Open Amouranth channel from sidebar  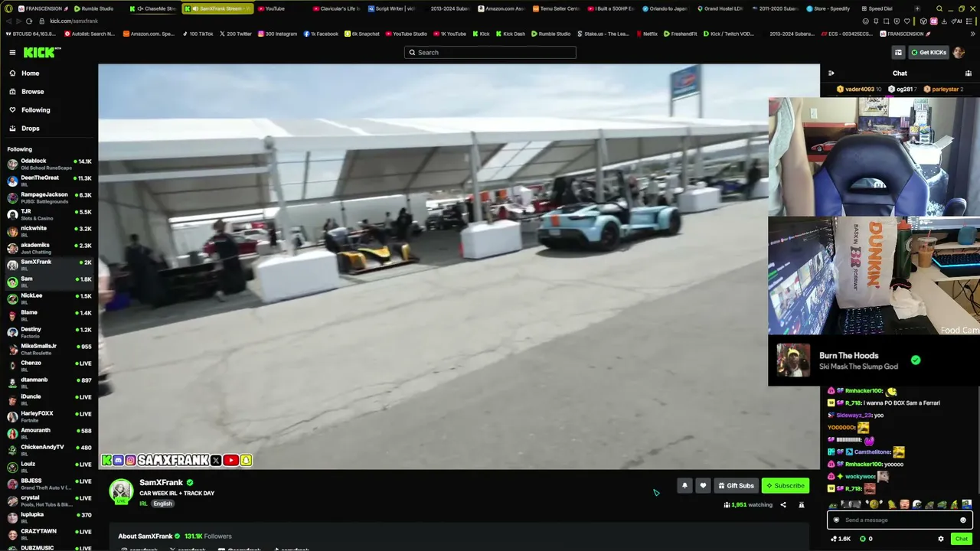click(x=49, y=433)
